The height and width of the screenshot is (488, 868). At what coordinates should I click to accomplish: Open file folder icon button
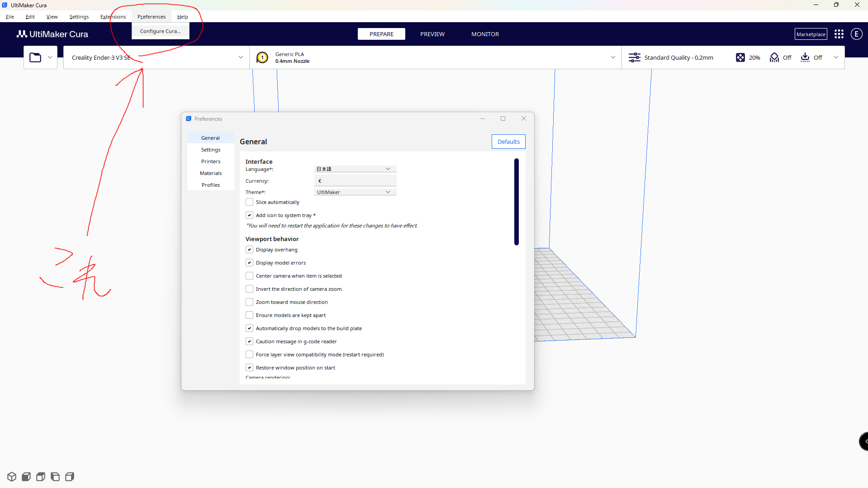[x=35, y=57]
